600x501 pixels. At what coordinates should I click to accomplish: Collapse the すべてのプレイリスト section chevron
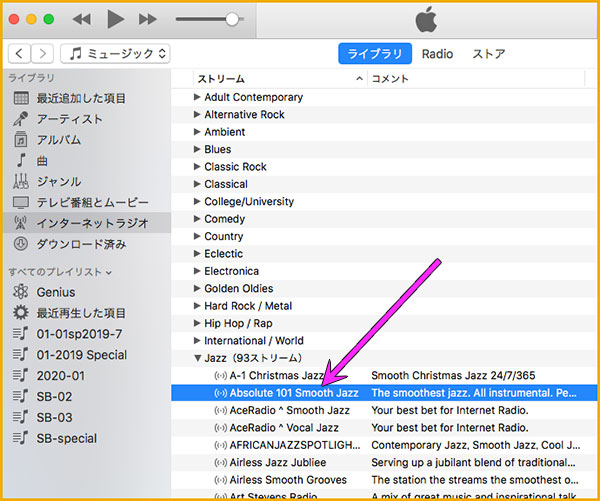(109, 273)
